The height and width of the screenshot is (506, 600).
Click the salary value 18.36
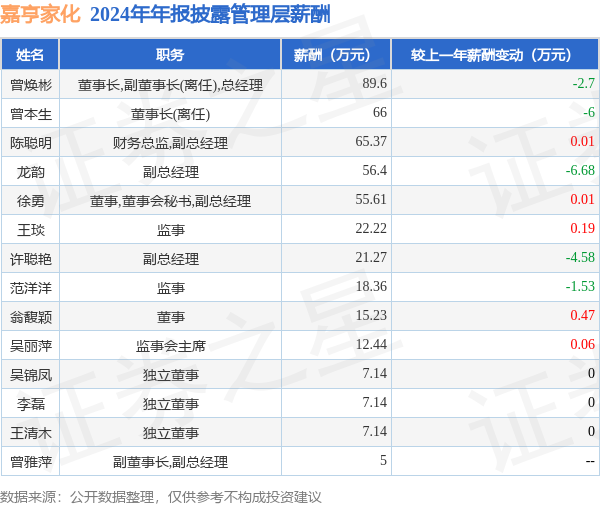pyautogui.click(x=371, y=286)
